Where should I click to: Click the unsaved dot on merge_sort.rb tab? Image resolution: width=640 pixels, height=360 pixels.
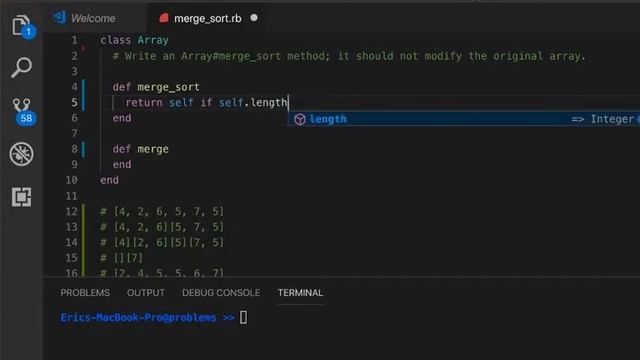pyautogui.click(x=254, y=18)
